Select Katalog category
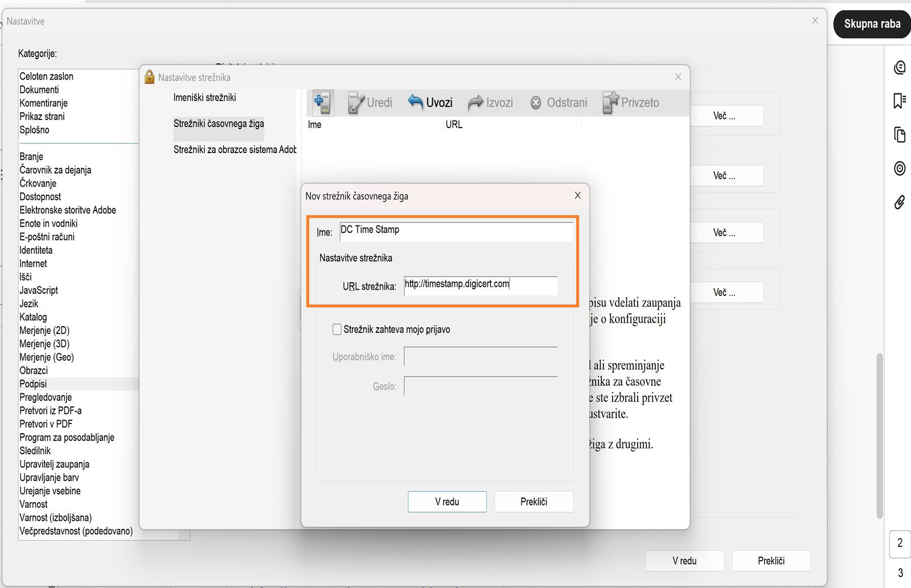Image resolution: width=911 pixels, height=588 pixels. pos(33,317)
